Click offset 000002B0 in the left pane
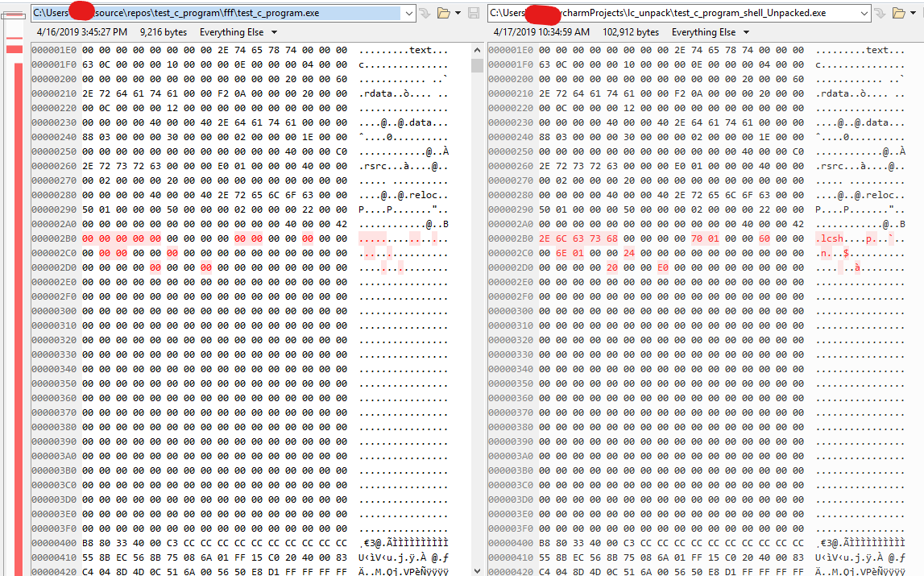This screenshot has height=576, width=924. [54, 238]
